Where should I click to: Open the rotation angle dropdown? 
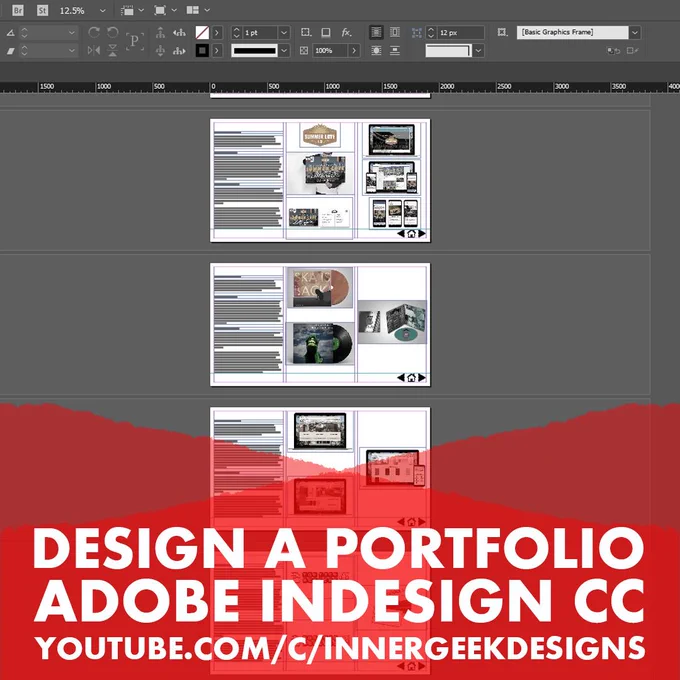(72, 33)
